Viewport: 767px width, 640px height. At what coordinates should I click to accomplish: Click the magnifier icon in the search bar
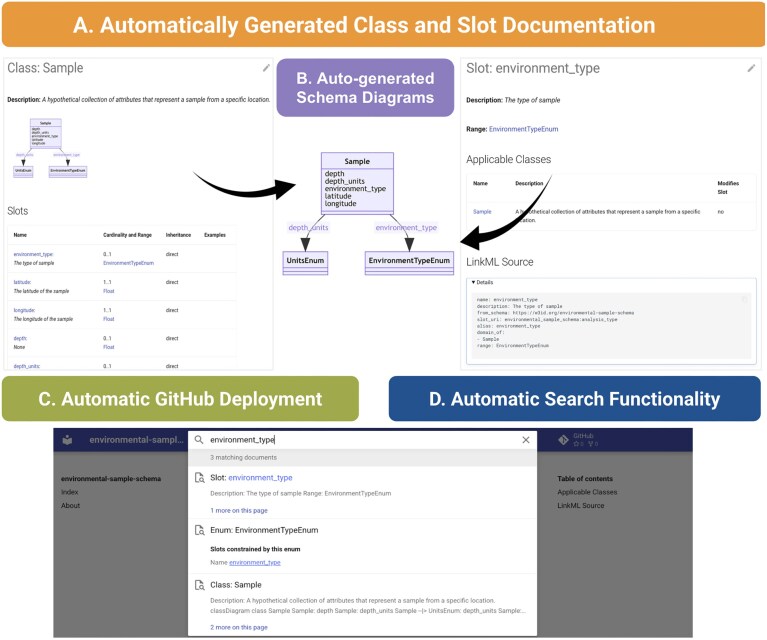(199, 439)
